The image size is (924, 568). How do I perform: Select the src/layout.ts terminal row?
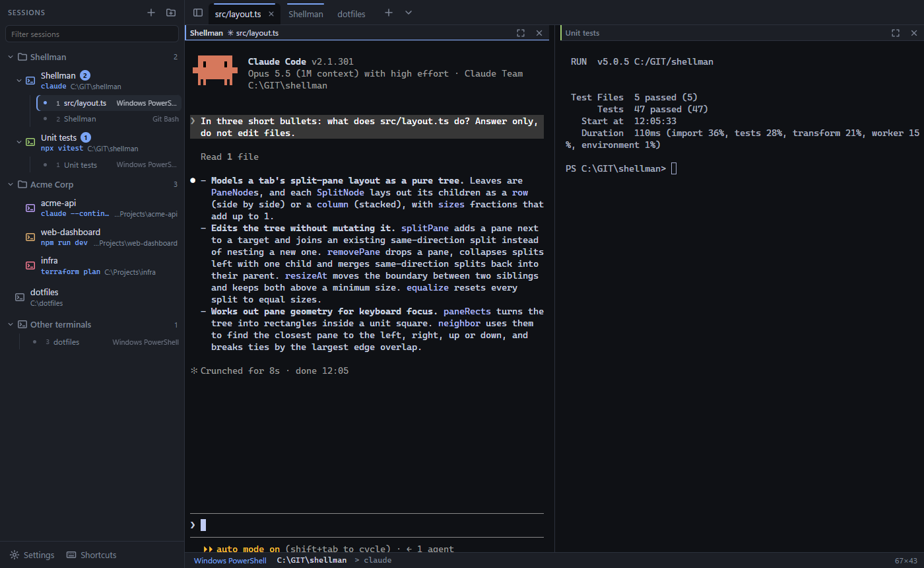coord(109,103)
